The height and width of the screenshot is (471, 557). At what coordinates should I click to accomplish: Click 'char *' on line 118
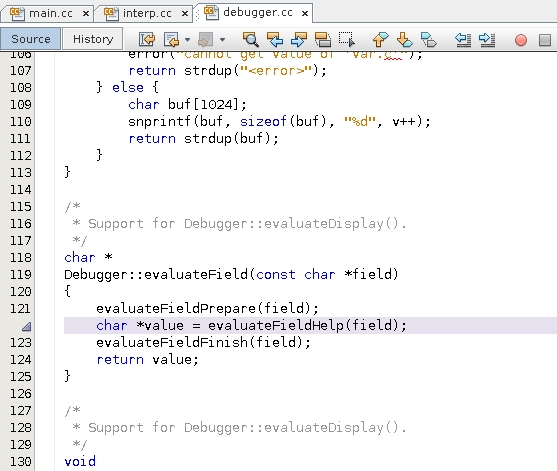(x=88, y=258)
